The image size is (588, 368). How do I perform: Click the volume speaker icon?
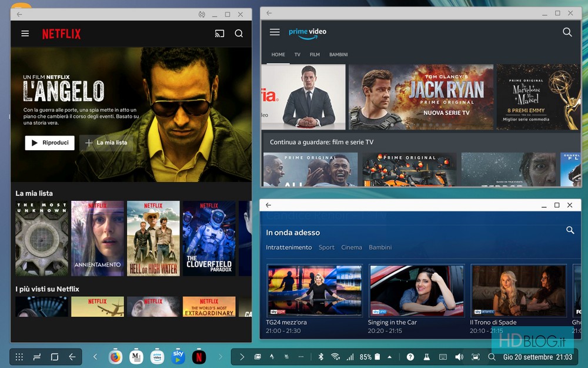coord(459,357)
